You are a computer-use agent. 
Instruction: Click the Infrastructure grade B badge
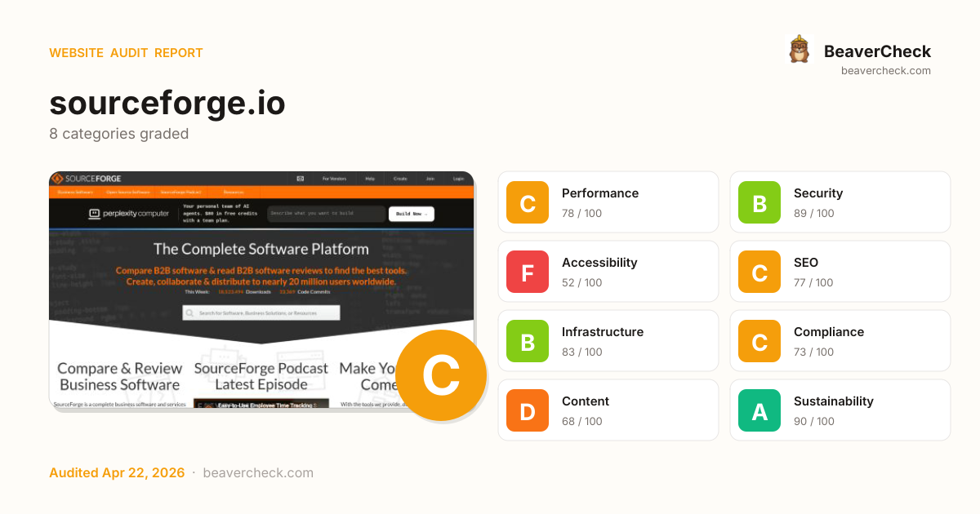pos(528,341)
